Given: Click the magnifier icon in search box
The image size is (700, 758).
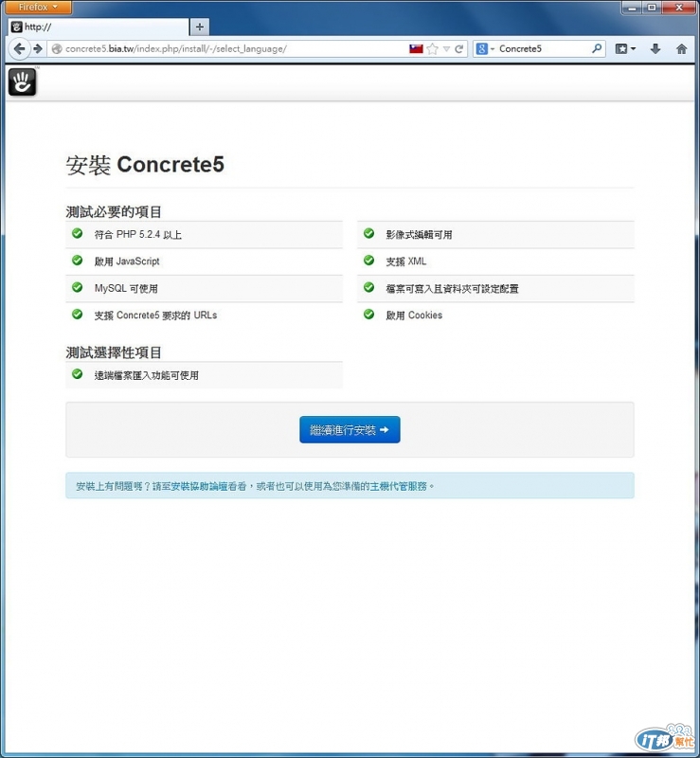Looking at the screenshot, I should coord(597,48).
